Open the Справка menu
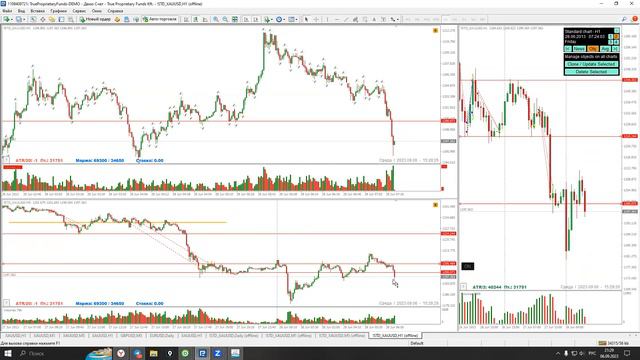640x360 pixels. point(115,11)
